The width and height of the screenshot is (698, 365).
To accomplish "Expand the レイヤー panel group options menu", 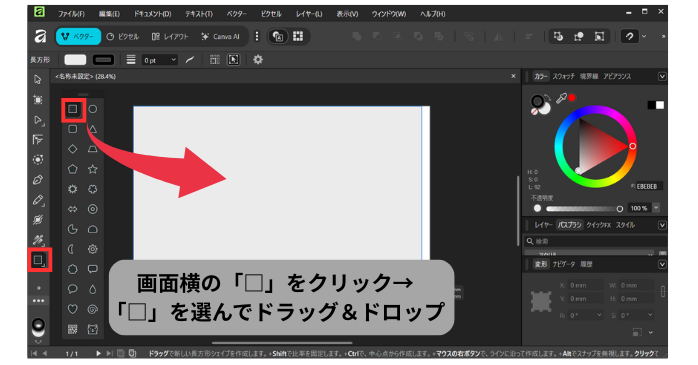I will 662,225.
